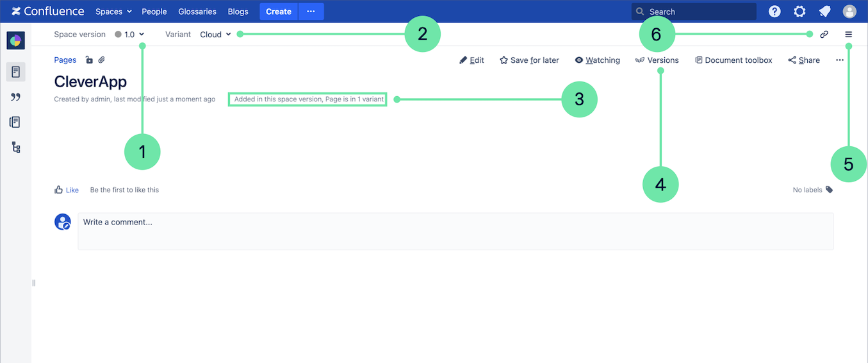Screen dimensions: 868x363
Task: Open the quote icon in sidebar
Action: 16,97
